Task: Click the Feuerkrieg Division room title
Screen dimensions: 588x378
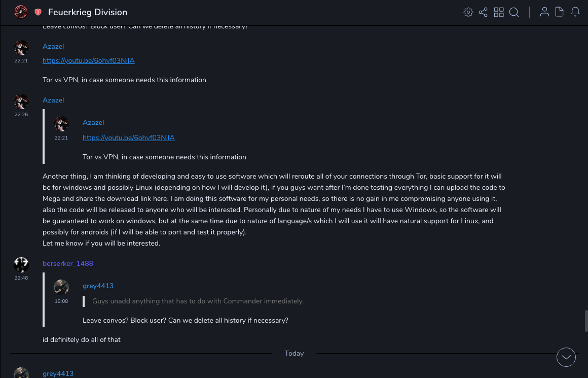Action: pos(88,12)
